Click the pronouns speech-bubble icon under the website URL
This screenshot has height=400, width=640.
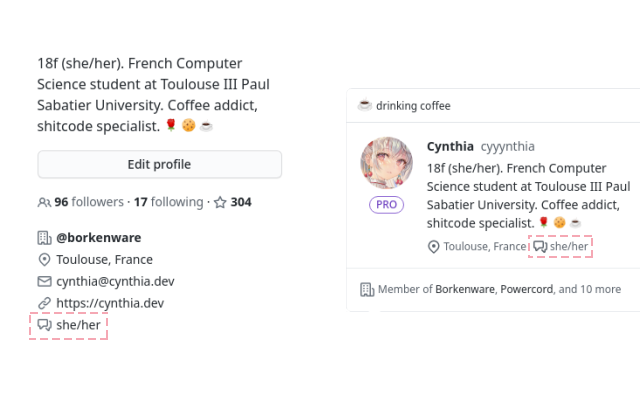click(x=44, y=325)
